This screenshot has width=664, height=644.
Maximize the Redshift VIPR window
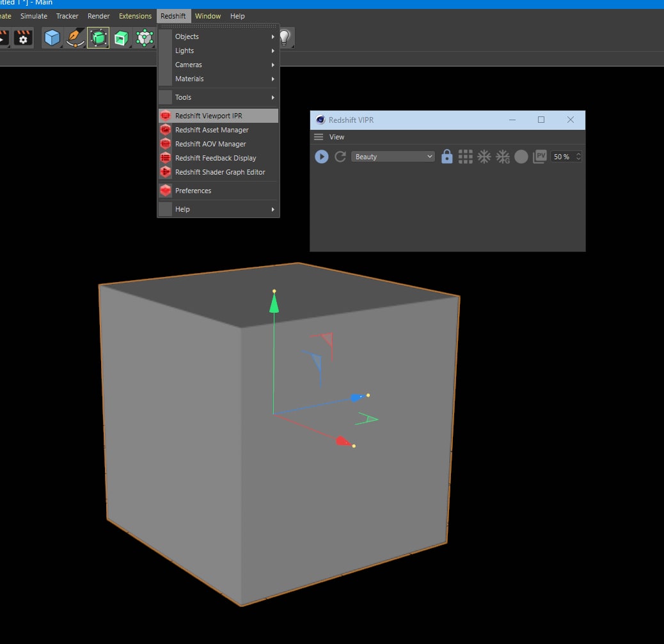tap(541, 120)
